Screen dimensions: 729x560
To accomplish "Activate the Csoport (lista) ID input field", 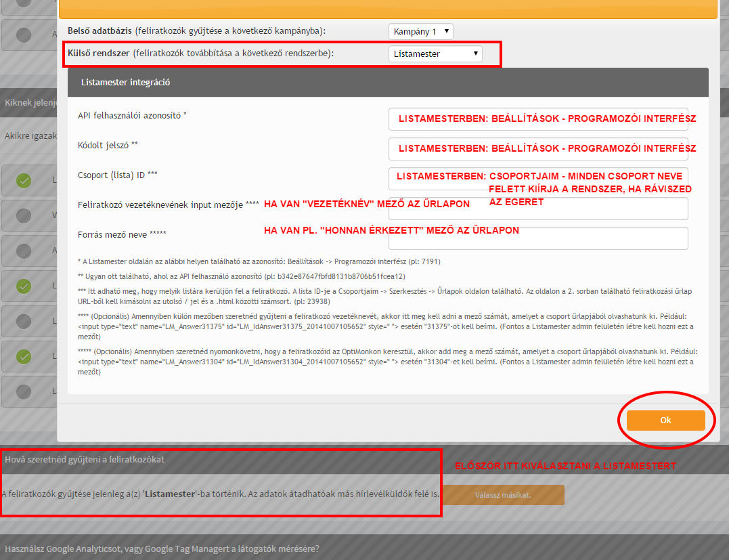I will click(x=538, y=179).
